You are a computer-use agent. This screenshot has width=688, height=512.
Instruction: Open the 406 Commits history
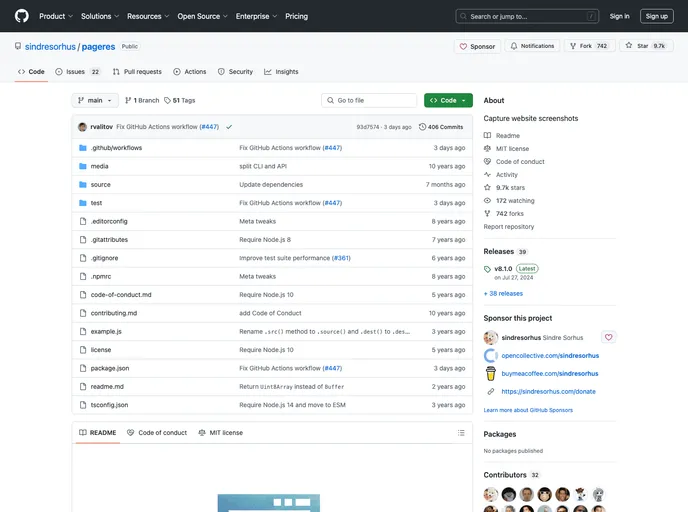[x=441, y=127]
